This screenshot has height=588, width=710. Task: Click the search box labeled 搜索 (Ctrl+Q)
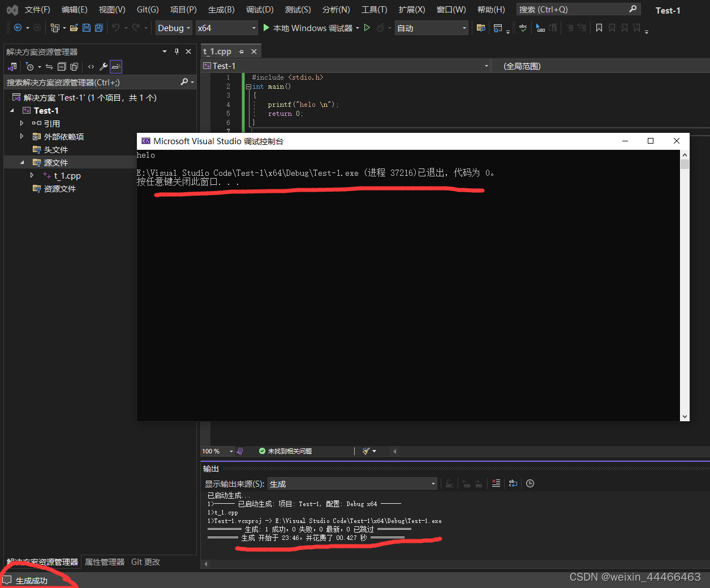(x=571, y=8)
